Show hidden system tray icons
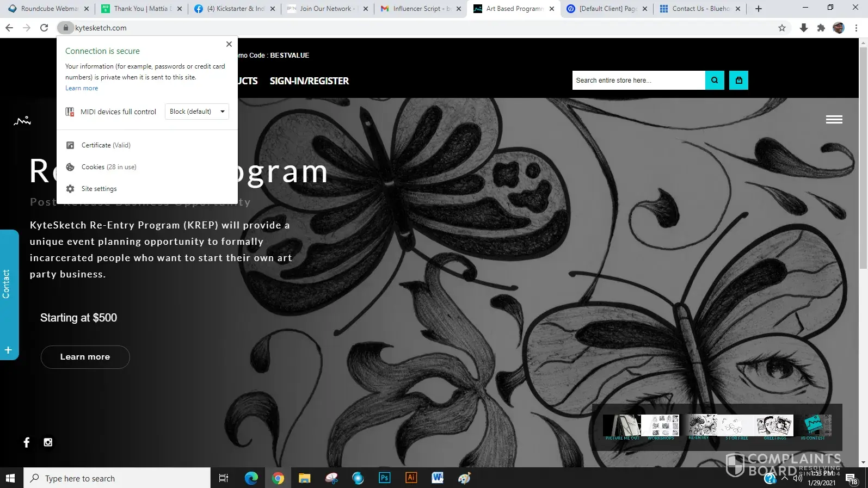The width and height of the screenshot is (868, 488). coord(784,479)
